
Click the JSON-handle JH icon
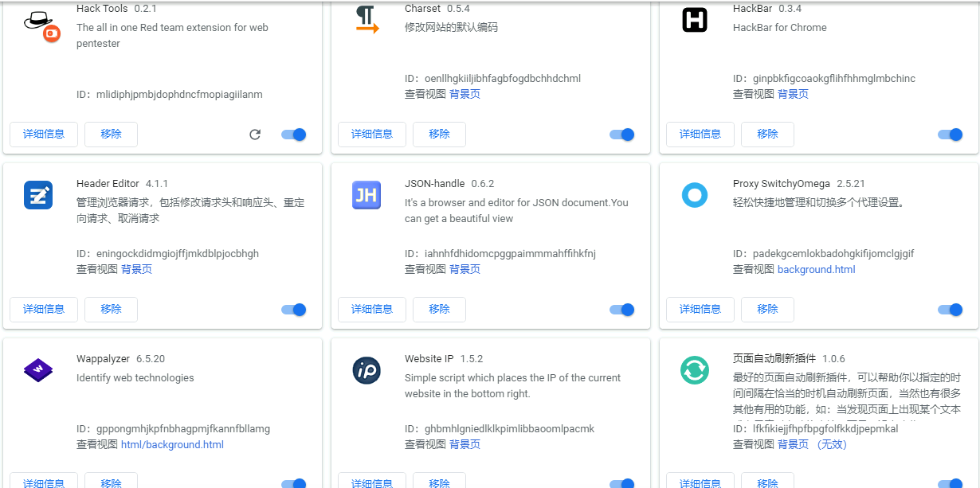(367, 195)
